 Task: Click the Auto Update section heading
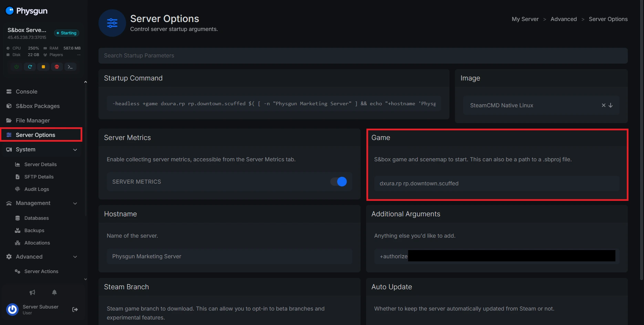pos(392,287)
